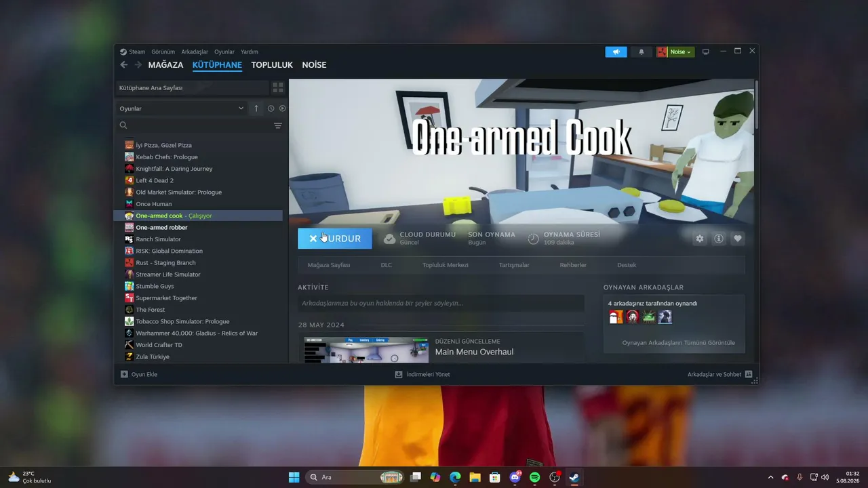868x488 pixels.
Task: Open advanced filter options in library search
Action: coord(277,125)
